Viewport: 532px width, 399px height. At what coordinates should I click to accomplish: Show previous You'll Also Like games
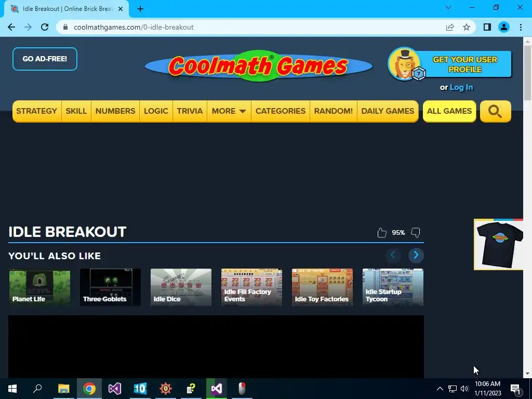coord(393,255)
